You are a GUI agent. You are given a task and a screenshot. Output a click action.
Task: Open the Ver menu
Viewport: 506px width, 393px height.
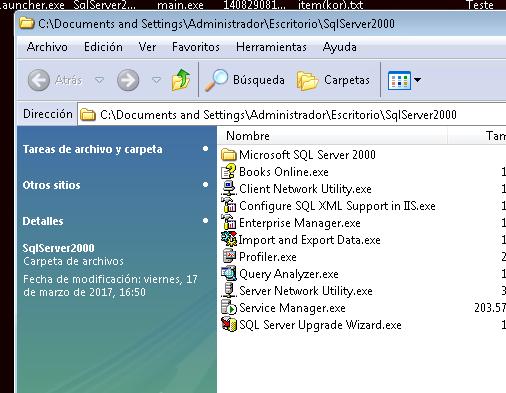[x=147, y=47]
